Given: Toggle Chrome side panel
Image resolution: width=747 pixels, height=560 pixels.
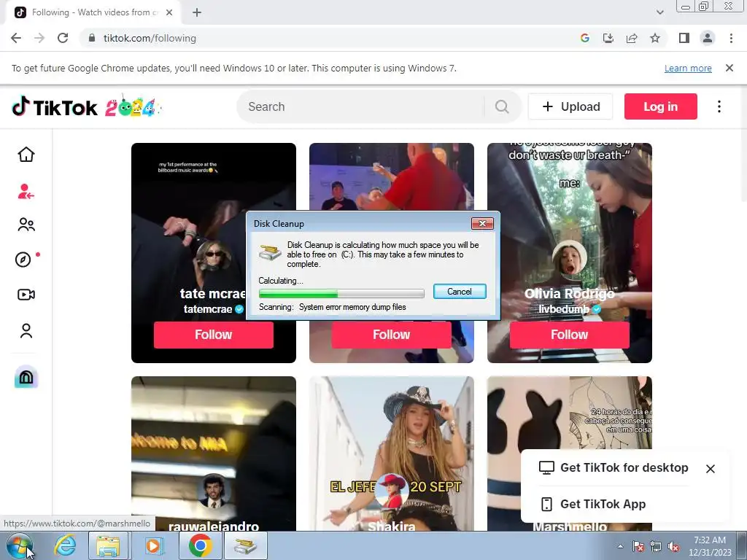Looking at the screenshot, I should 684,38.
